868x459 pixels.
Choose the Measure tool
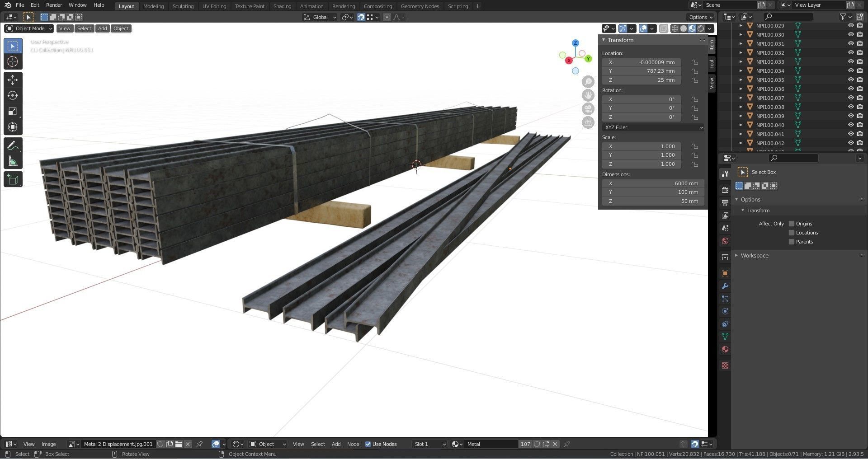coord(13,161)
